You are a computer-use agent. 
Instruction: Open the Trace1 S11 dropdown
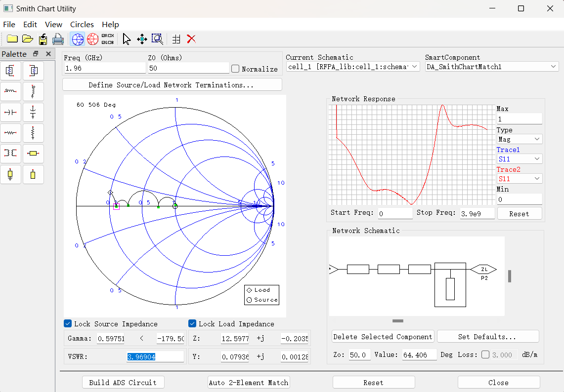point(520,159)
